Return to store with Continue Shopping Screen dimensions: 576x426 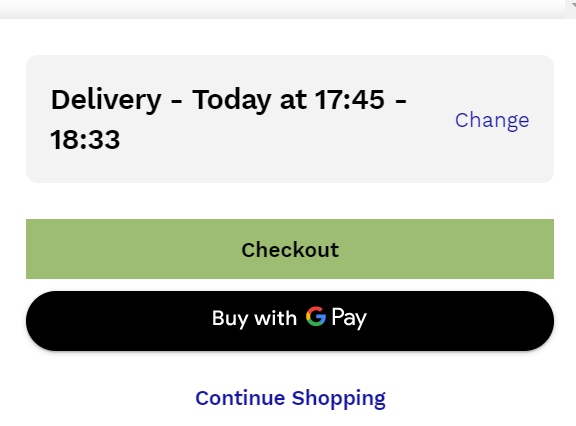pyautogui.click(x=290, y=398)
